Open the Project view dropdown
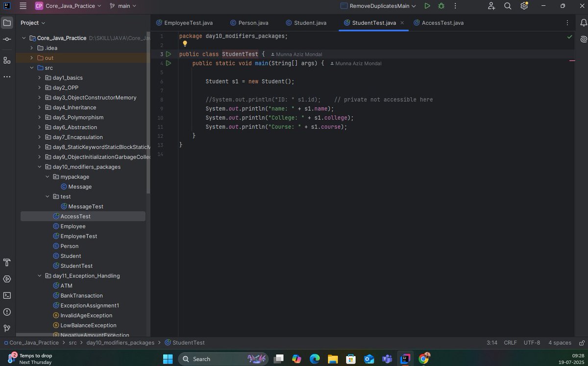The height and width of the screenshot is (366, 588). [x=33, y=23]
